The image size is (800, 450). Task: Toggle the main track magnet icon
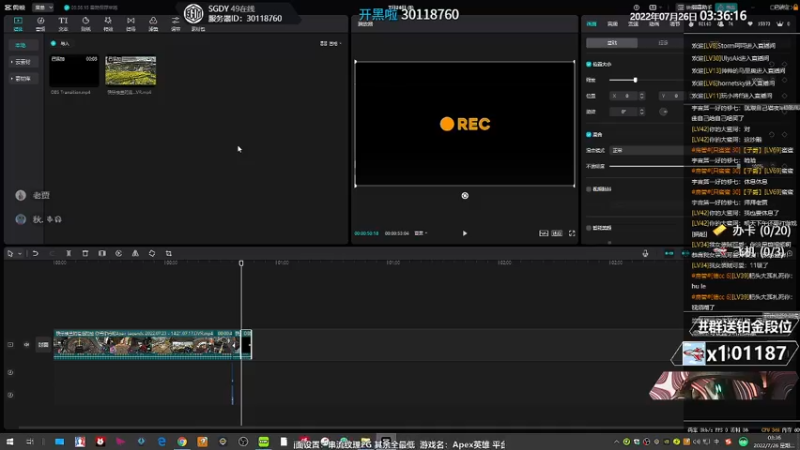669,254
